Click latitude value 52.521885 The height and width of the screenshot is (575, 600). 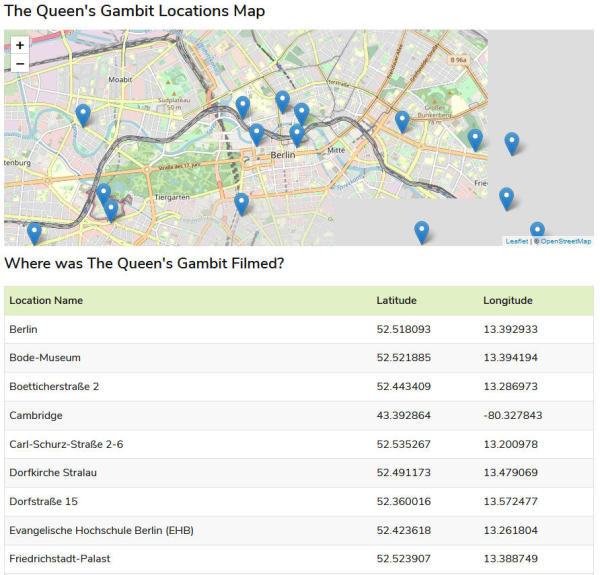tap(404, 358)
